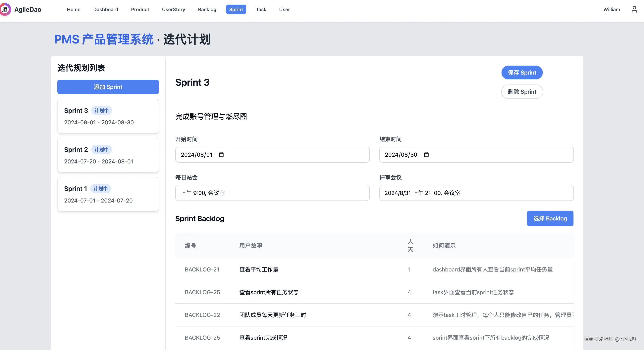
Task: Click the William username link
Action: click(x=612, y=9)
